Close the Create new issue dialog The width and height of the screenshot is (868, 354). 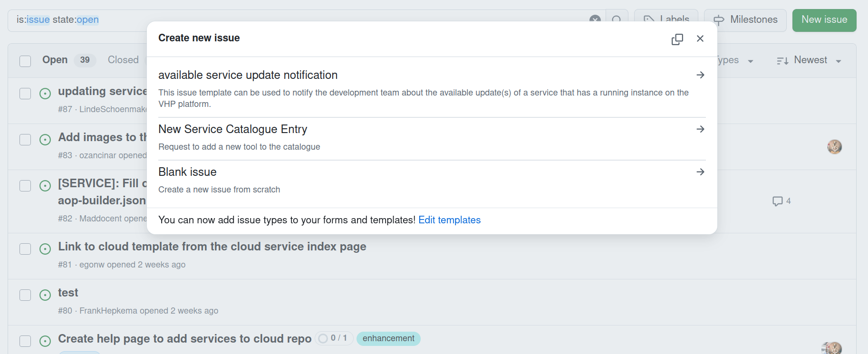(700, 38)
